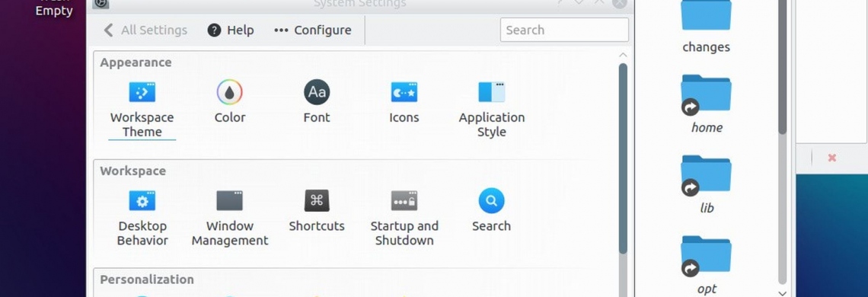The height and width of the screenshot is (297, 868).
Task: Click the file manager vertical scrollbar
Action: tap(782, 66)
